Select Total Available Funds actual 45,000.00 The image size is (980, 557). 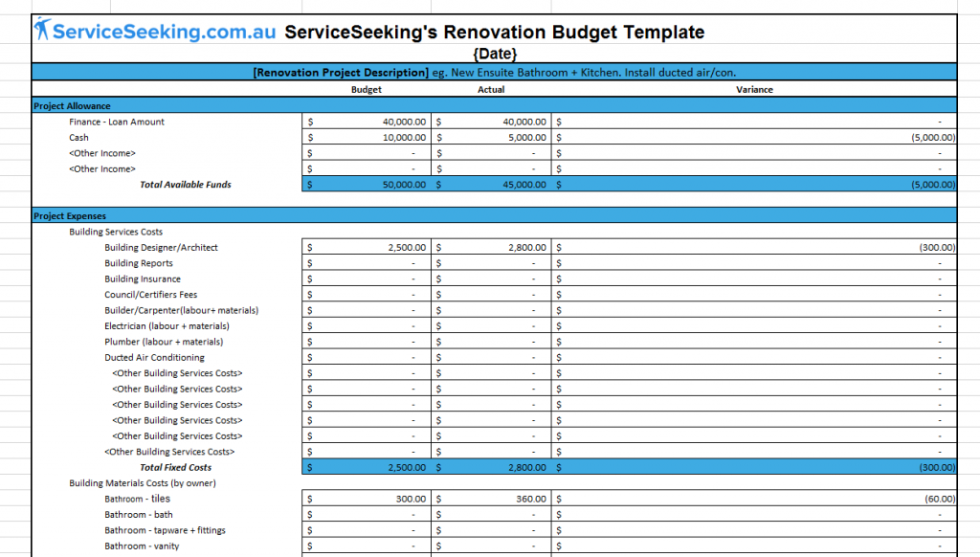[491, 185]
